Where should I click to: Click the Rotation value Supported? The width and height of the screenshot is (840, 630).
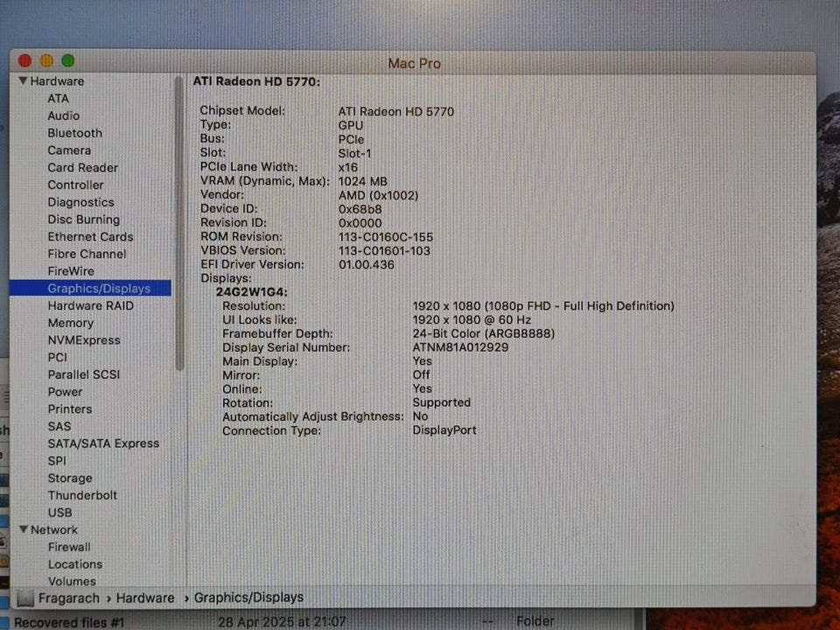click(x=441, y=402)
